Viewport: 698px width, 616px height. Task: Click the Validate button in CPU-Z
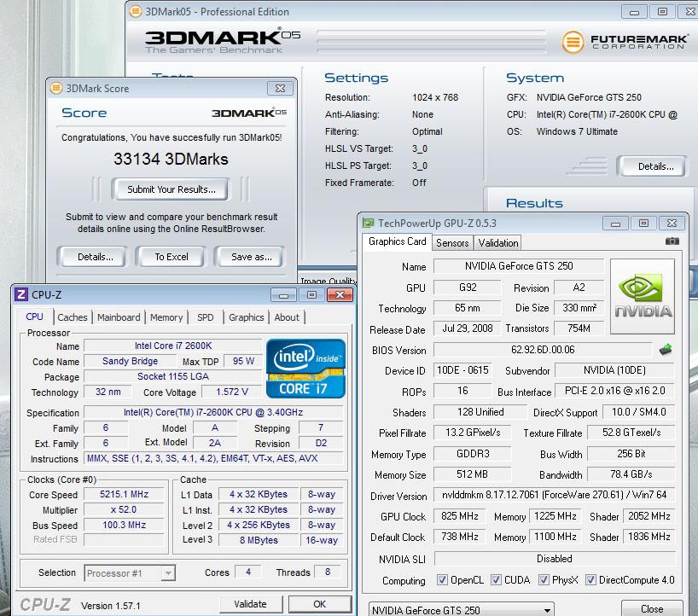(x=251, y=604)
